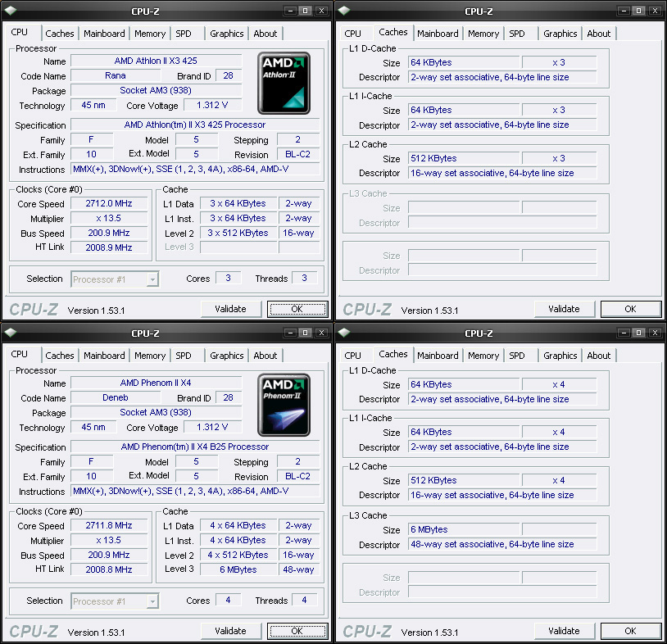
Task: Click the code name value 'Rana'
Action: tap(116, 75)
